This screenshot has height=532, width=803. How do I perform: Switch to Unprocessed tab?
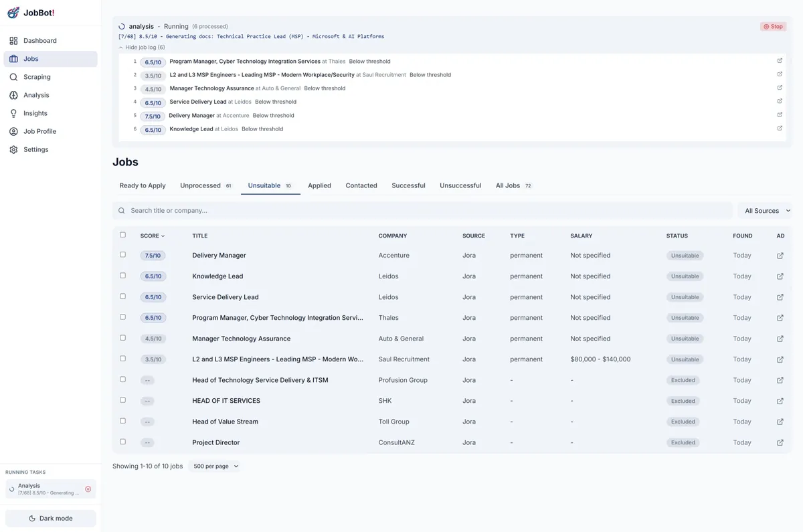pyautogui.click(x=206, y=185)
